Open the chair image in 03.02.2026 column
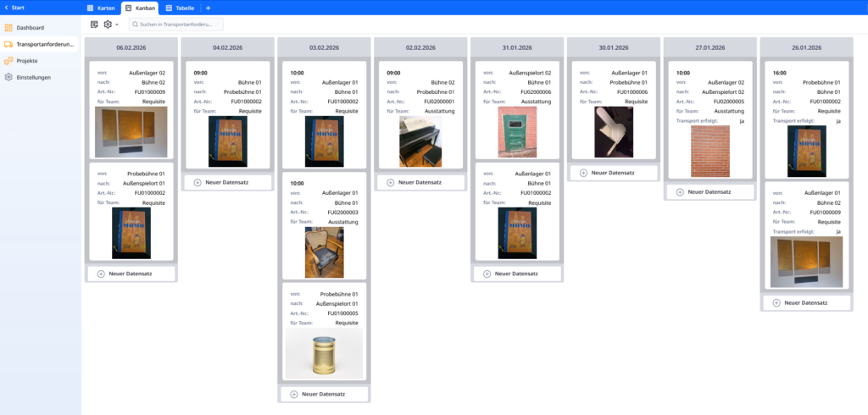Viewport: 868px width, 415px height. tap(324, 252)
